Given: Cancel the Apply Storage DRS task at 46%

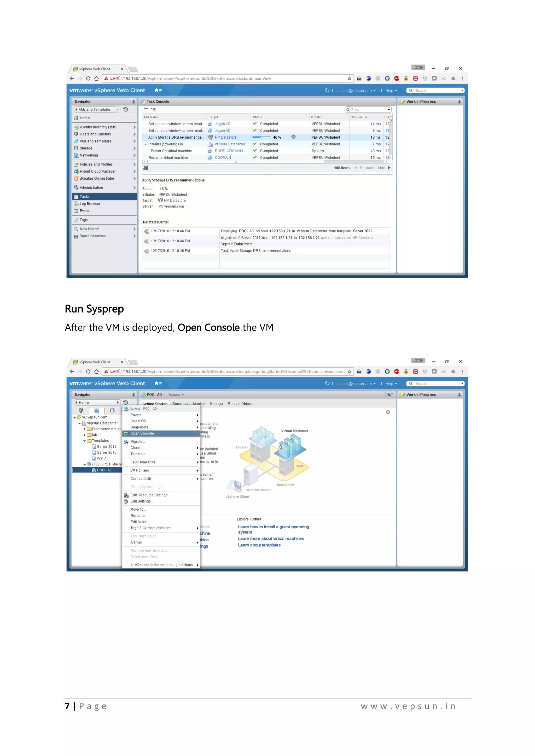Looking at the screenshot, I should [293, 137].
